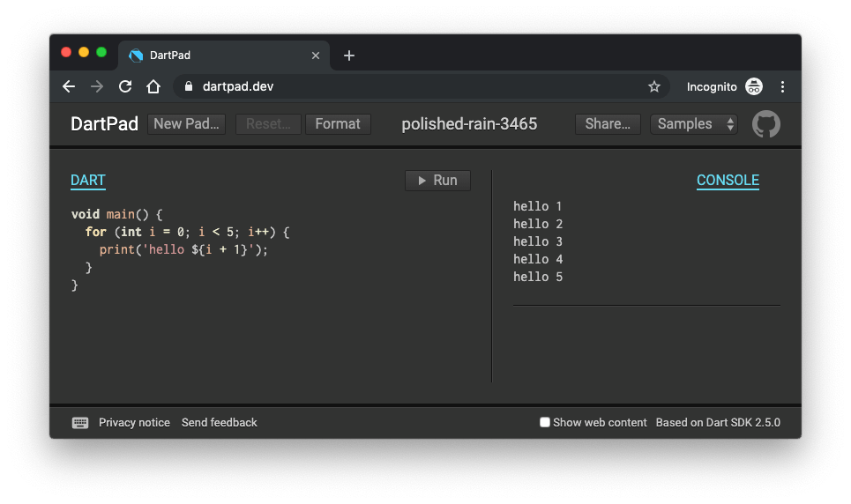
Task: Click the keyboard shortcuts icon
Action: [x=80, y=423]
